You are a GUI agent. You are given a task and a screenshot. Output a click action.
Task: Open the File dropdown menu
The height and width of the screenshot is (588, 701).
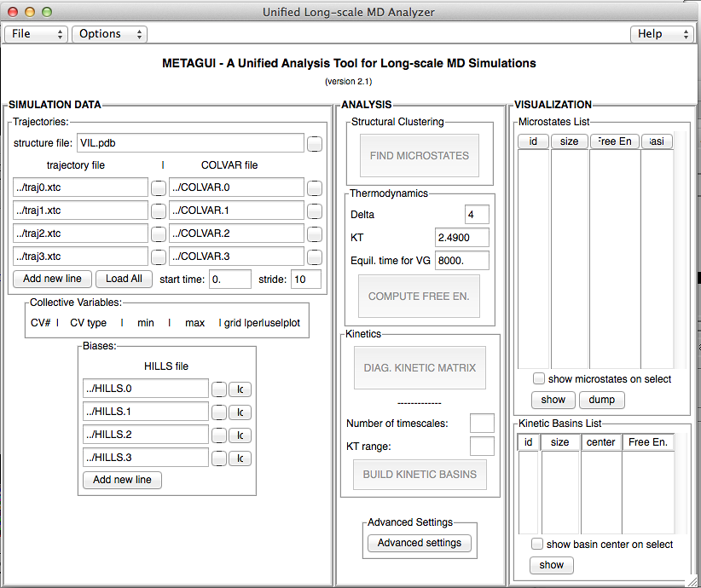coord(37,34)
